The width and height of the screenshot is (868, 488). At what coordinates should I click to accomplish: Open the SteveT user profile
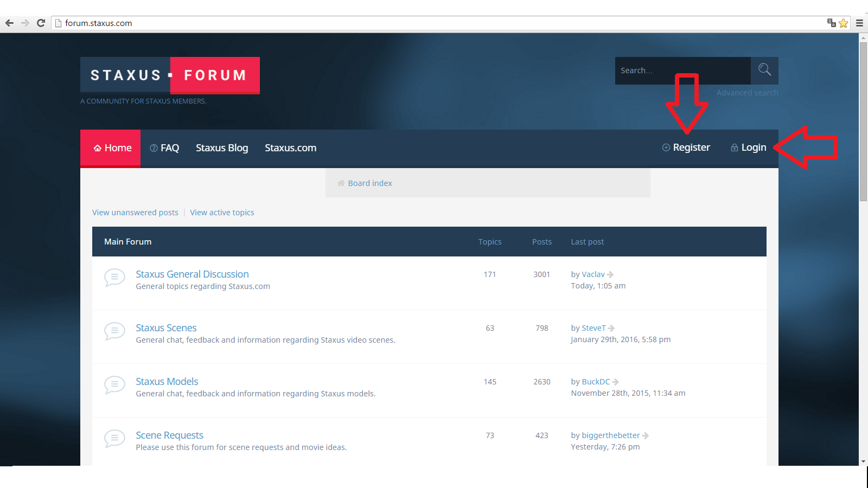[x=593, y=328]
